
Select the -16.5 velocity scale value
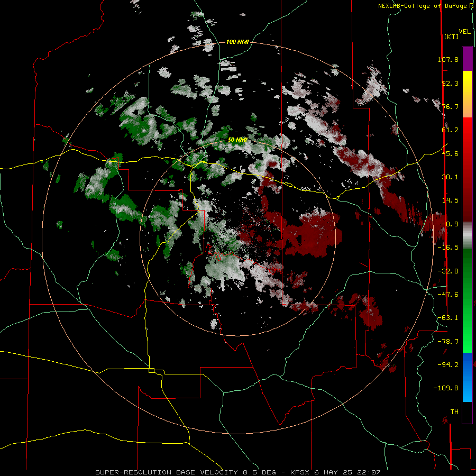coord(448,248)
